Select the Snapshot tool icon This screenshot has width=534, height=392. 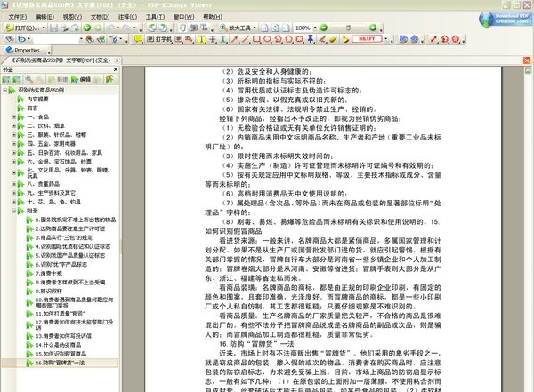[x=193, y=28]
